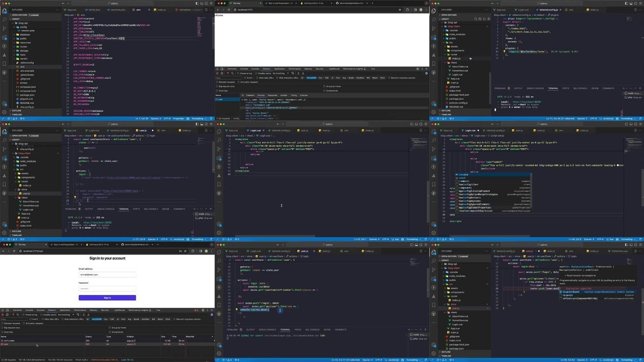
Task: Expand vendor folder in .env window explorer
Action: click(x=14, y=59)
